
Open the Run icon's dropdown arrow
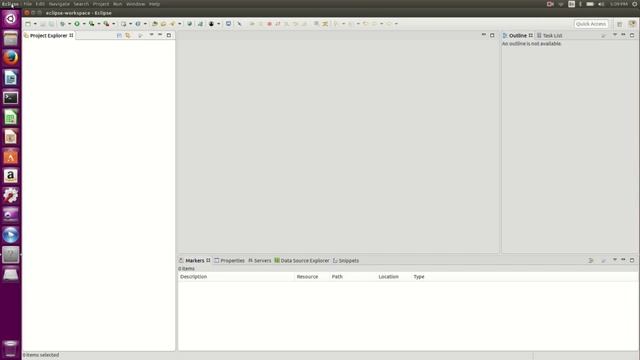pyautogui.click(x=84, y=24)
